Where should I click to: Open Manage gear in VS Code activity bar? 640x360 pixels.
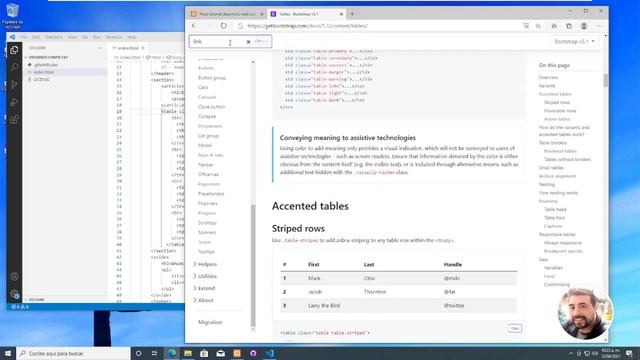tap(14, 293)
